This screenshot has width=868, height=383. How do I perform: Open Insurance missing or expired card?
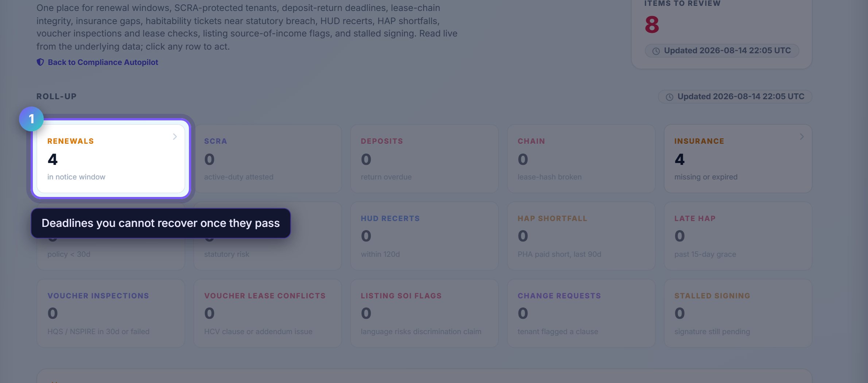tap(738, 159)
